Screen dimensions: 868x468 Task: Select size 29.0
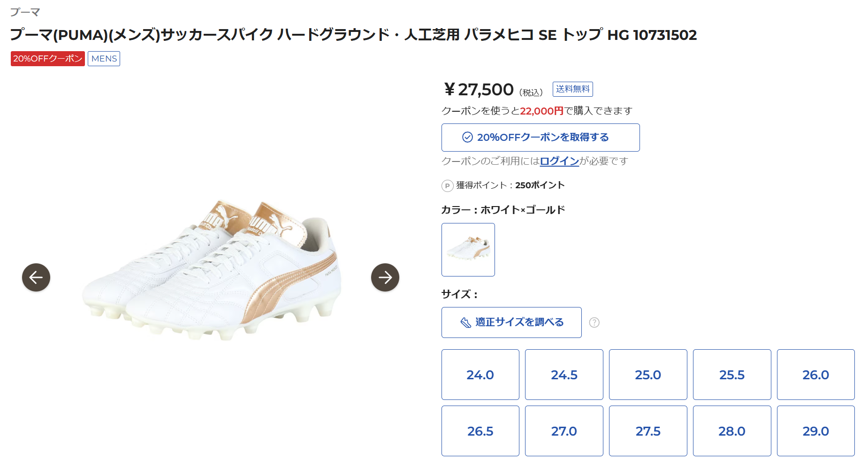[x=815, y=431]
